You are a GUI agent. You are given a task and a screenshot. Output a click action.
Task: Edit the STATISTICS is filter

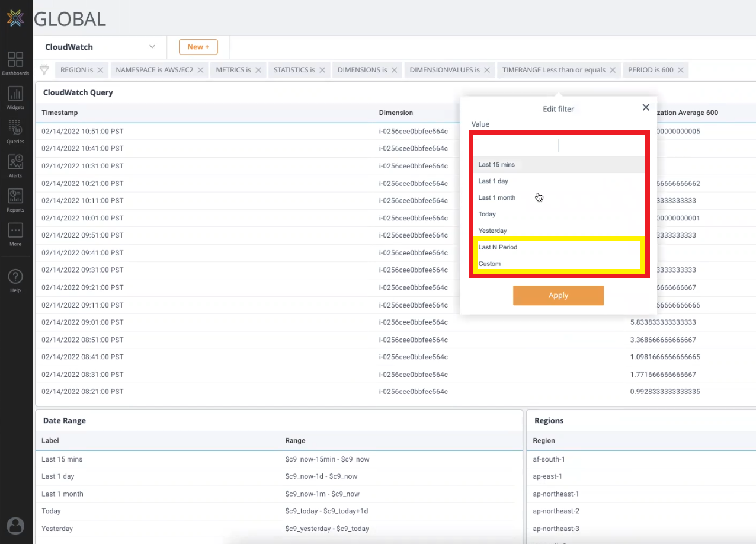pyautogui.click(x=294, y=70)
